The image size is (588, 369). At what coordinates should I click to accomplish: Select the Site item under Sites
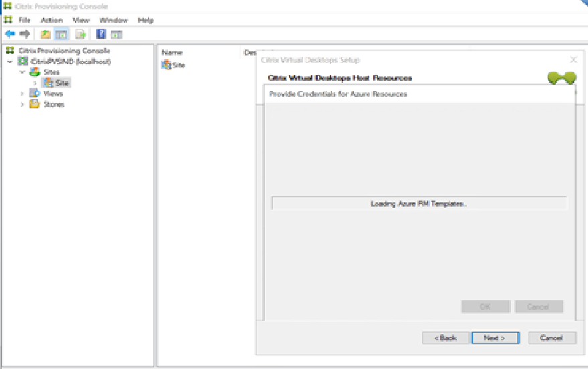[62, 82]
